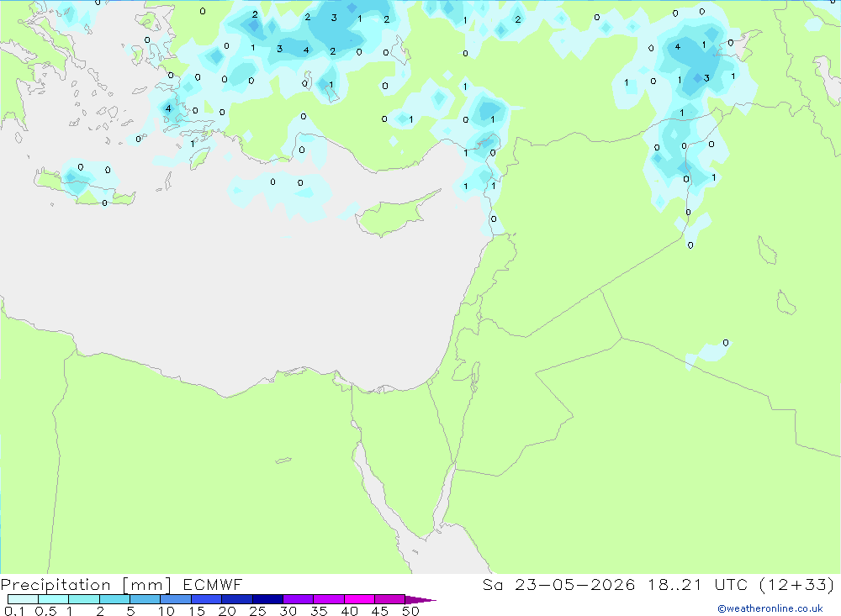Click the island of Cyprus on the map
The image size is (841, 616).
pos(392,215)
